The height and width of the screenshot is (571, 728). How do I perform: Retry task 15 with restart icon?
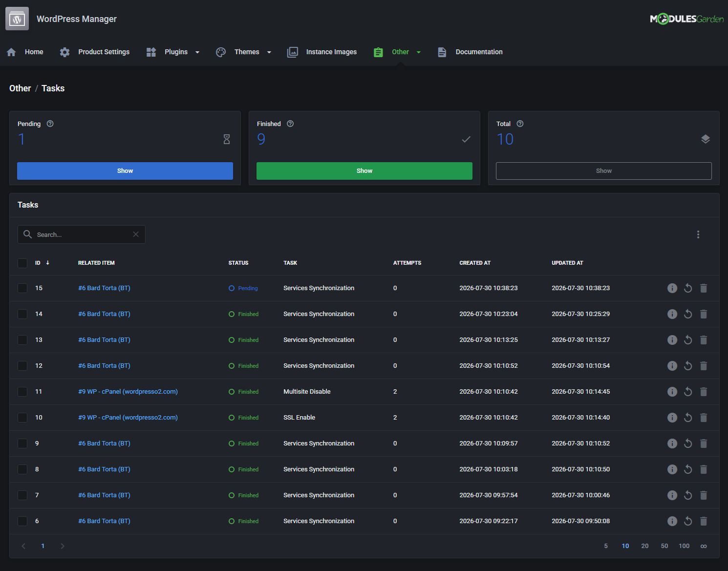click(x=688, y=288)
